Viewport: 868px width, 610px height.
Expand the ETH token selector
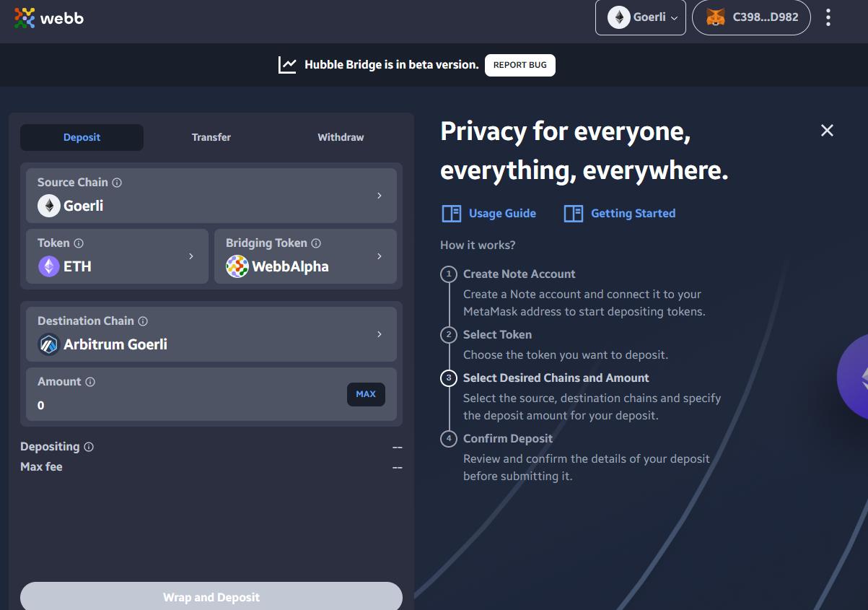pyautogui.click(x=117, y=256)
